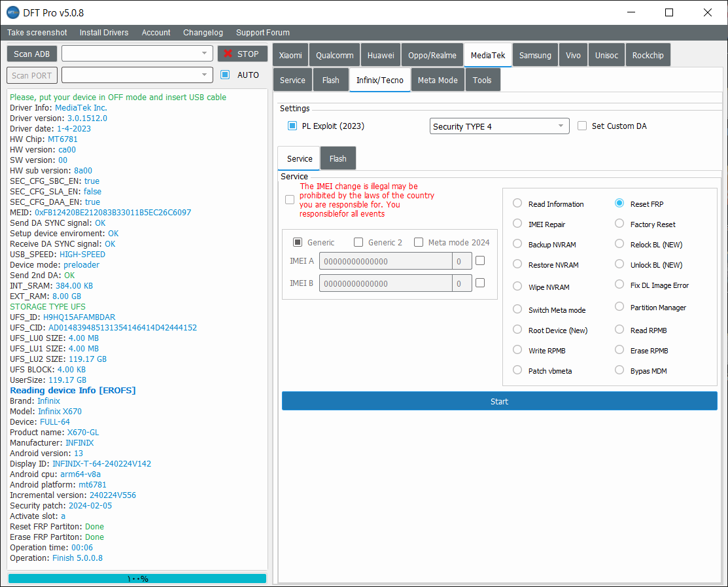
Task: Select Read Information radio option
Action: [x=517, y=204]
